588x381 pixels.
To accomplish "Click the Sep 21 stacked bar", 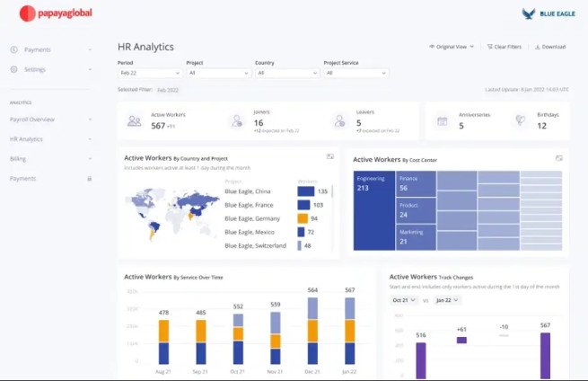I will (x=201, y=342).
